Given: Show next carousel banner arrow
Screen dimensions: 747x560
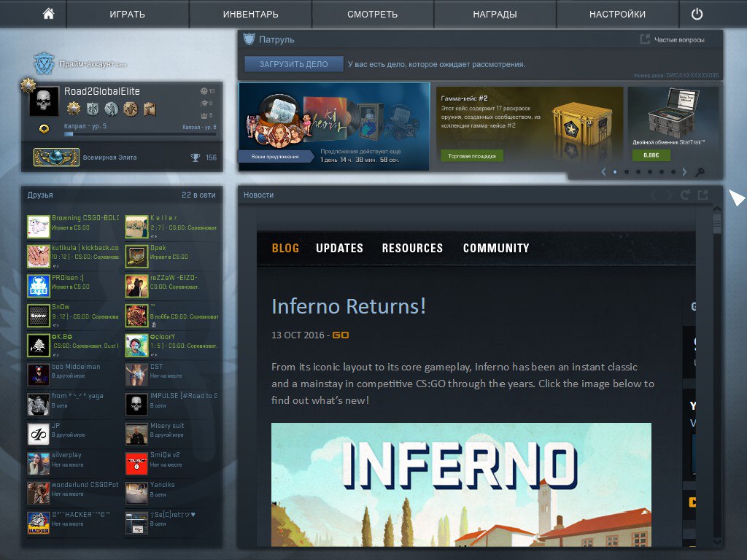Looking at the screenshot, I should click(684, 172).
